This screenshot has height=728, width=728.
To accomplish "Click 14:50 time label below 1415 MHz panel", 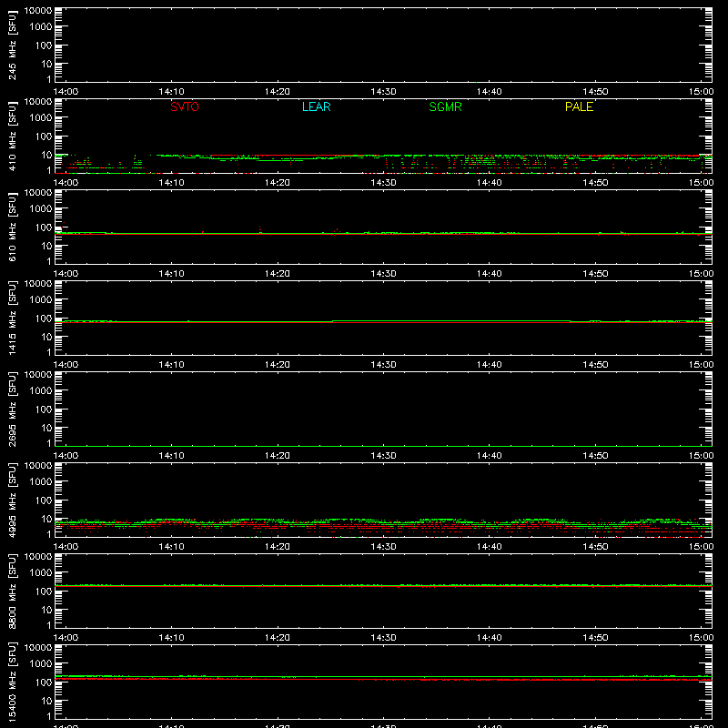I will (595, 365).
